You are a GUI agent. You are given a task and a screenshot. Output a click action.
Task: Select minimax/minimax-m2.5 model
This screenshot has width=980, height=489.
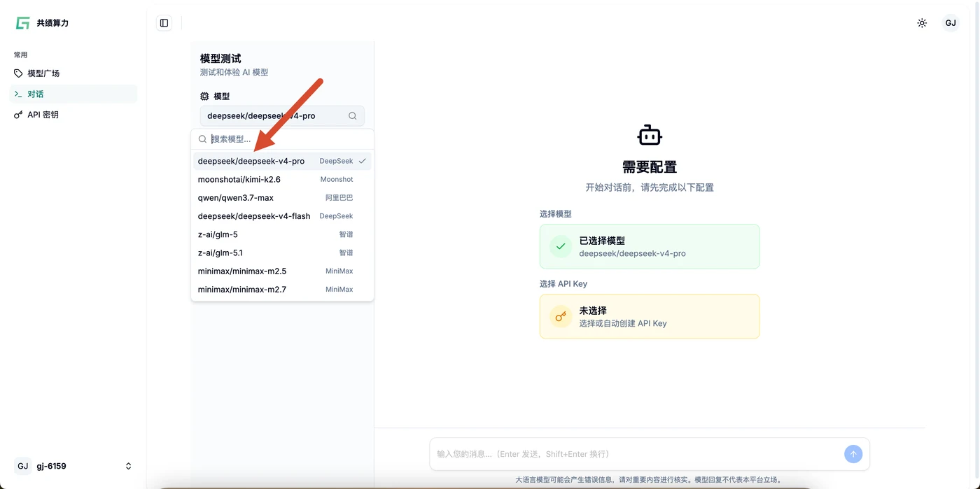click(282, 271)
